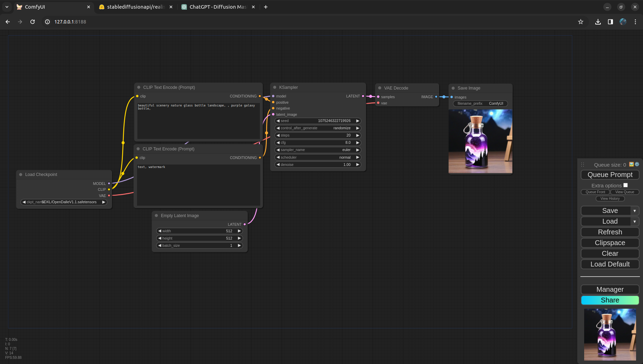Collapse the Load Checkpoint node via title dot
This screenshot has width=643, height=364.
click(21, 175)
